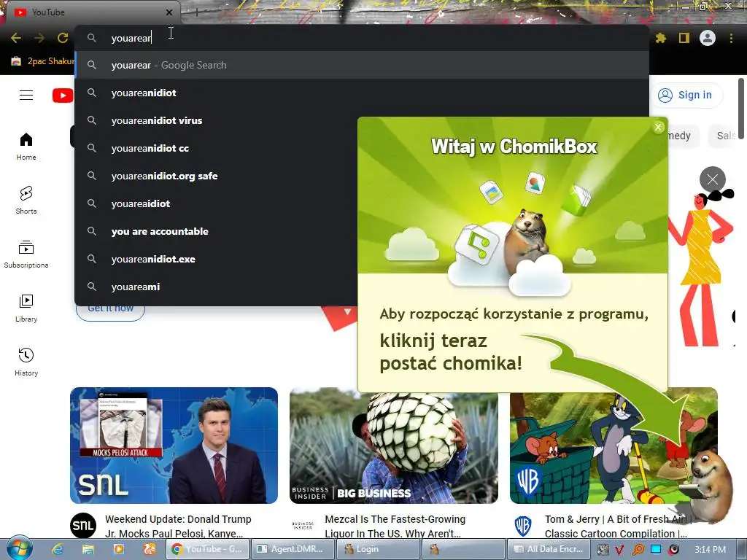Switch to YouTube Chrome taskbar button
Image resolution: width=747 pixels, height=560 pixels.
pyautogui.click(x=208, y=550)
